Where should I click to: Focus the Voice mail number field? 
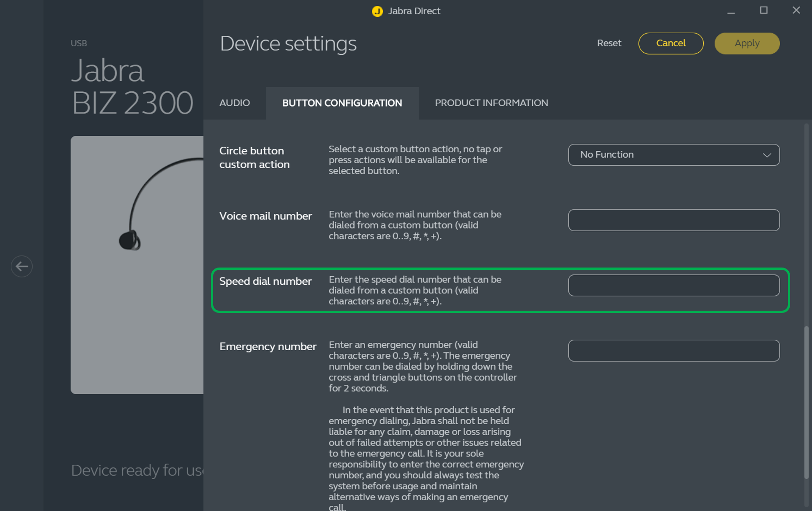tap(673, 220)
